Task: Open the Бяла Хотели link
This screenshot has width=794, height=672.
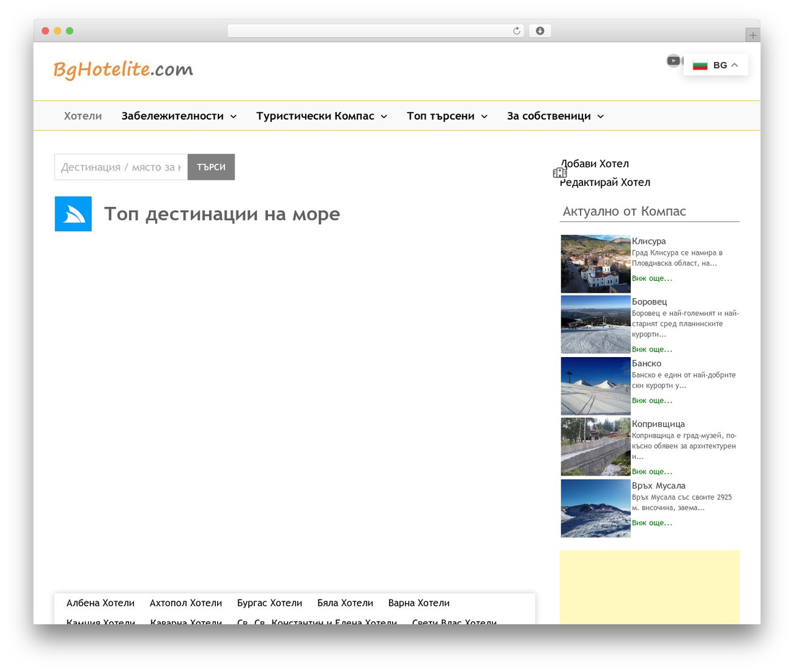Action: click(345, 603)
